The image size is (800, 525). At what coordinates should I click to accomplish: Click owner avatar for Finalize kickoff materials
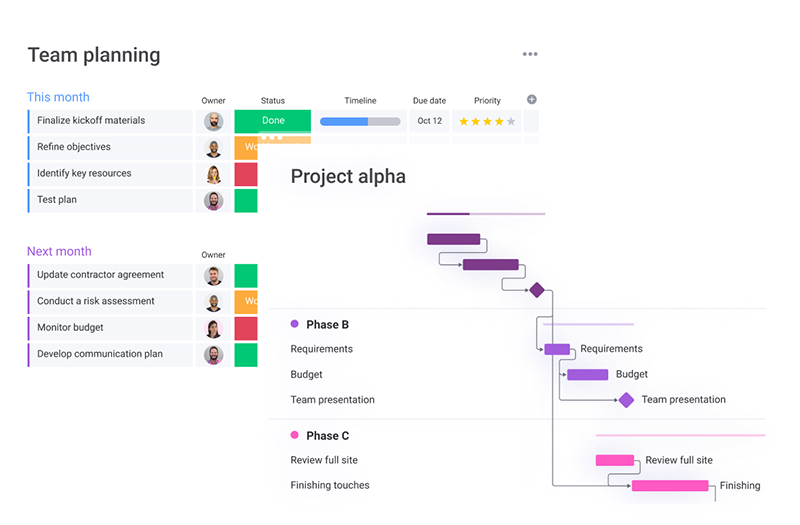tap(213, 121)
